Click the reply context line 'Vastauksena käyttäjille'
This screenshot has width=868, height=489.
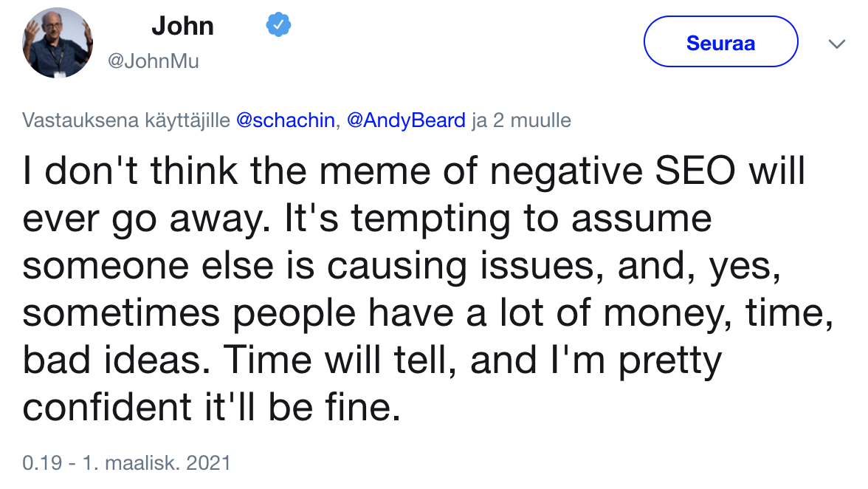pos(125,120)
